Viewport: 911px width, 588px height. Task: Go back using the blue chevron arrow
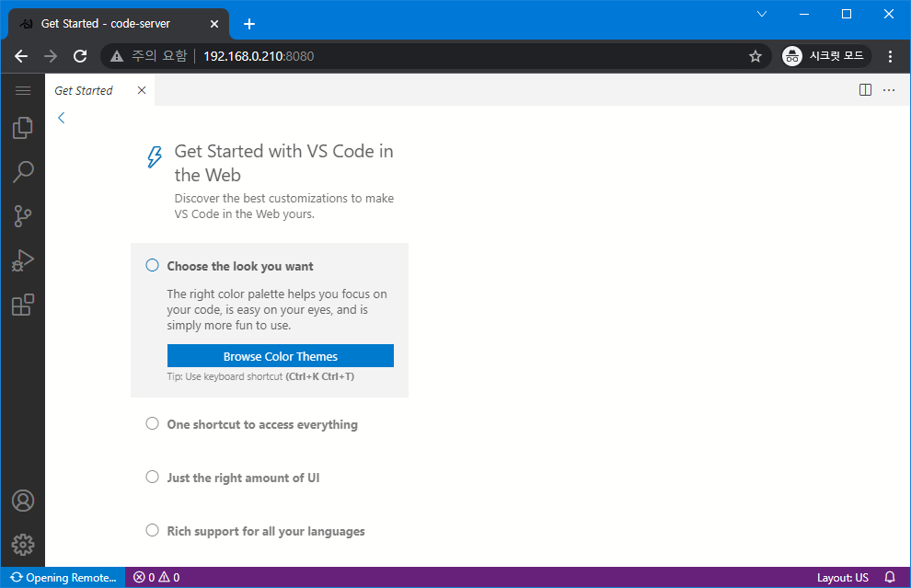(x=62, y=118)
